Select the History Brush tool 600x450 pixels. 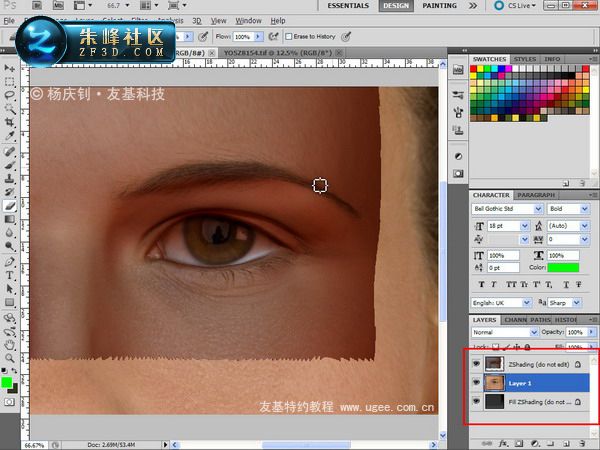tap(9, 192)
